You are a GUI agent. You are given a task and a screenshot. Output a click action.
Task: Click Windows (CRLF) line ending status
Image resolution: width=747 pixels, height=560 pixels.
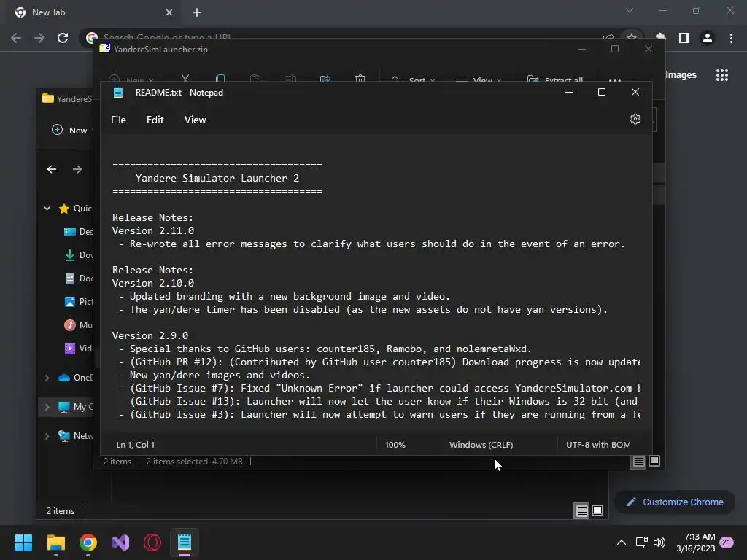(481, 445)
